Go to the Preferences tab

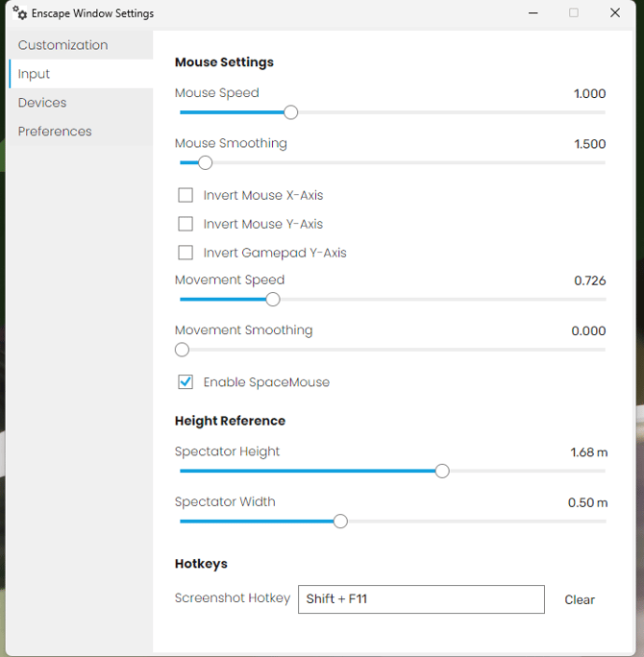55,132
